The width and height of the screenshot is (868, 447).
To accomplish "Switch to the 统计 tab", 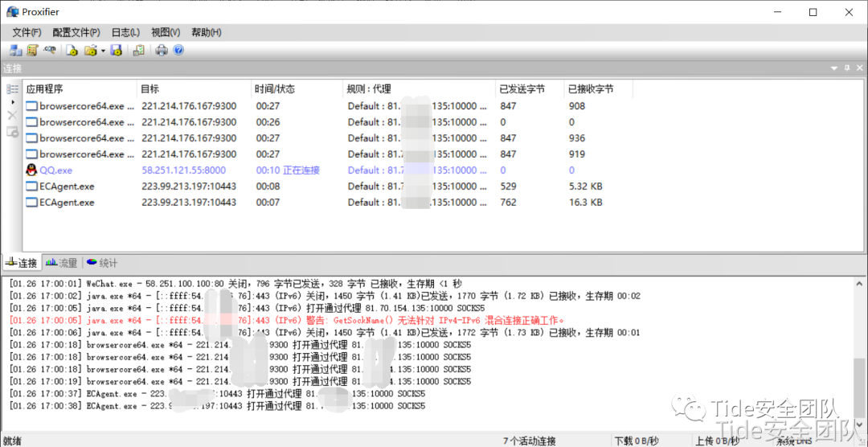I will (x=102, y=263).
